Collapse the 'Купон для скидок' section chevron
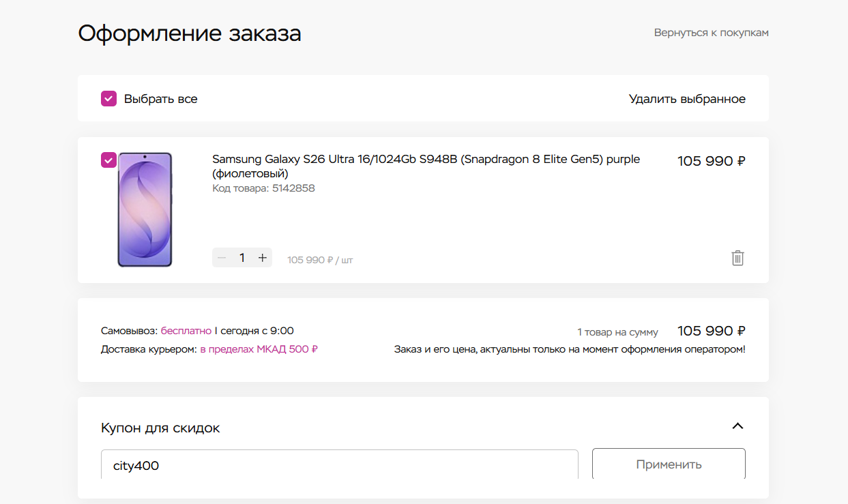 737,426
